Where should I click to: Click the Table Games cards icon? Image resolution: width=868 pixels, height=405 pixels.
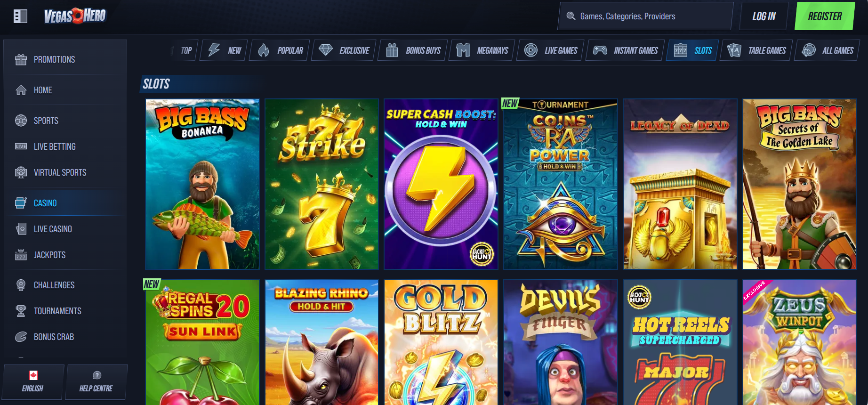click(734, 50)
